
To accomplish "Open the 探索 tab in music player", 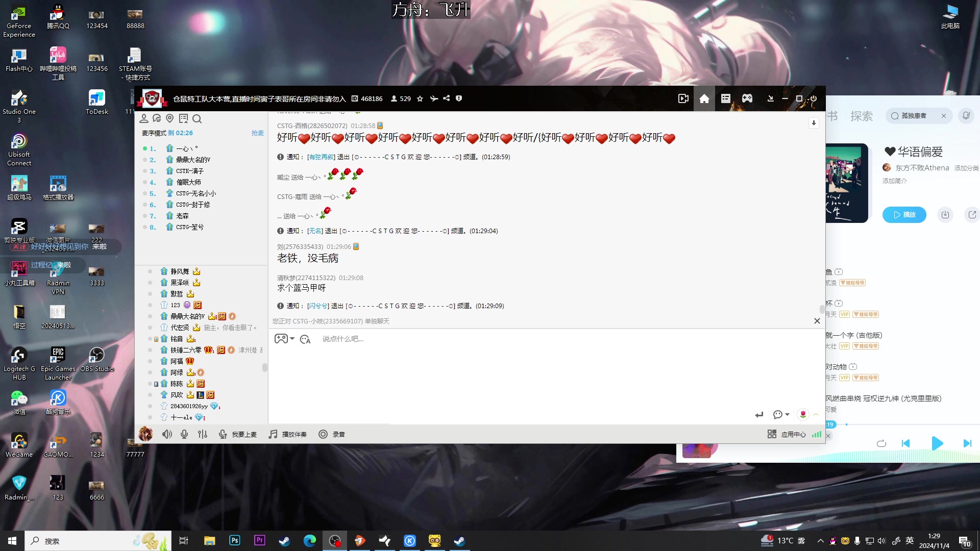I will pyautogui.click(x=862, y=116).
